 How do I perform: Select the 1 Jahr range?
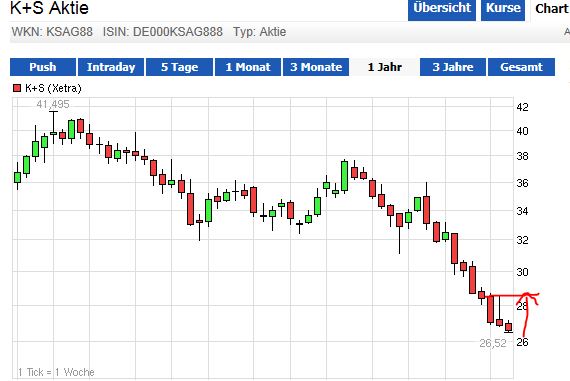pos(385,67)
